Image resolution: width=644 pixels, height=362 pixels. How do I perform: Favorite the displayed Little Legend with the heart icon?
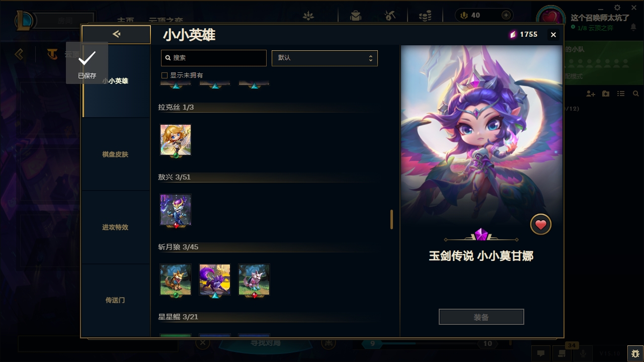(541, 225)
